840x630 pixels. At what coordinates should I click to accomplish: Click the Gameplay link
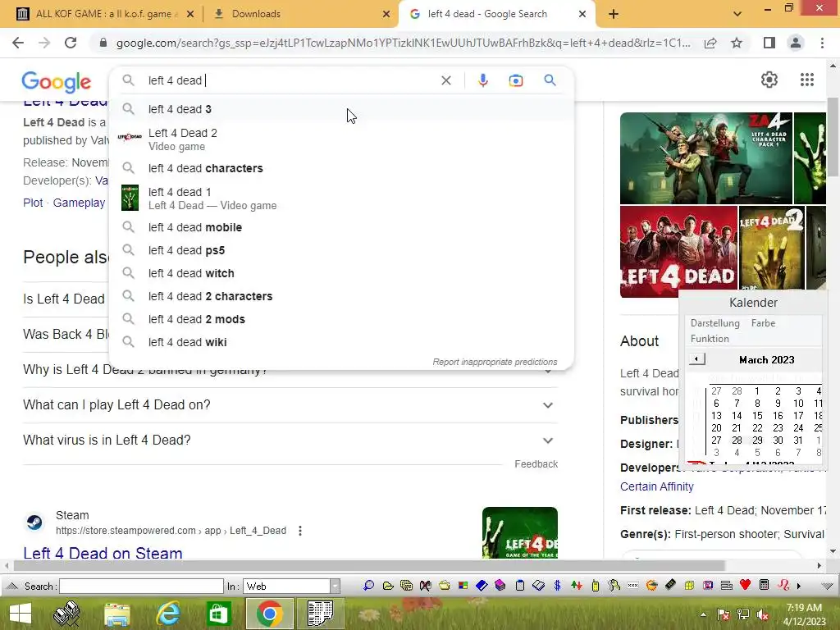click(79, 203)
